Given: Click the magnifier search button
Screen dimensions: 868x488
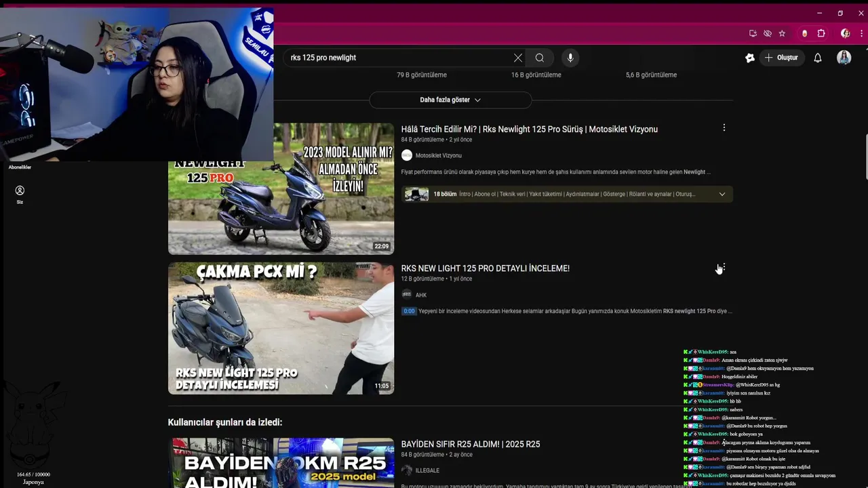Looking at the screenshot, I should point(540,58).
